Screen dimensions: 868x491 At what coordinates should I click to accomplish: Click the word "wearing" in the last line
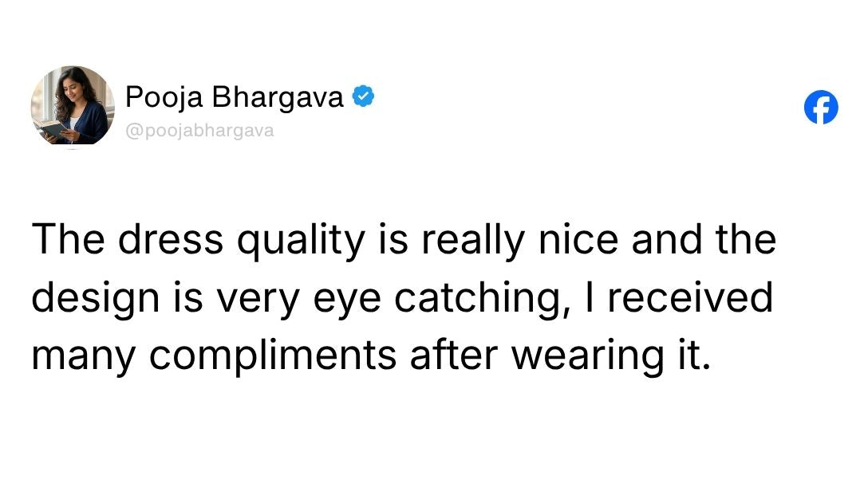pos(575,355)
